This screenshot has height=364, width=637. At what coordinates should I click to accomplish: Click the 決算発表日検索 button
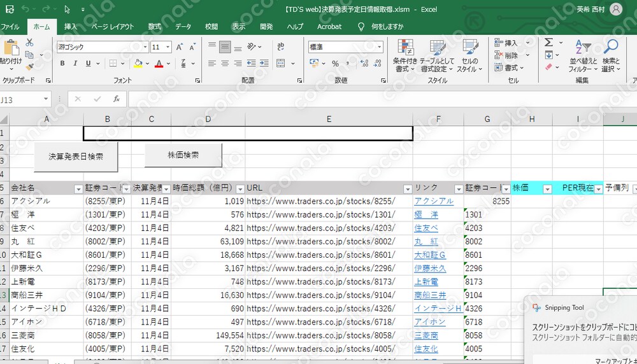pyautogui.click(x=76, y=157)
